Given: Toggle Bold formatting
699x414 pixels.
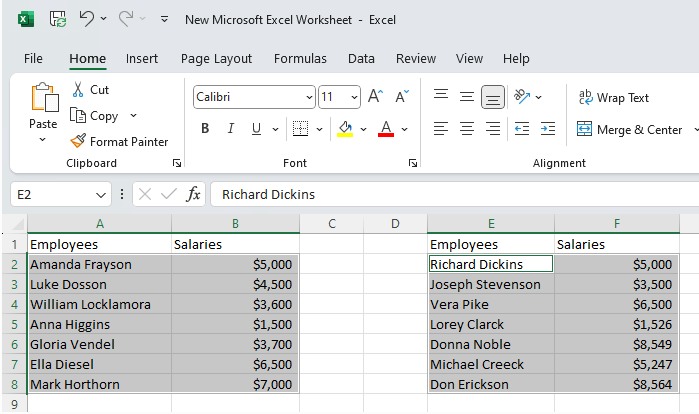Looking at the screenshot, I should coord(205,129).
